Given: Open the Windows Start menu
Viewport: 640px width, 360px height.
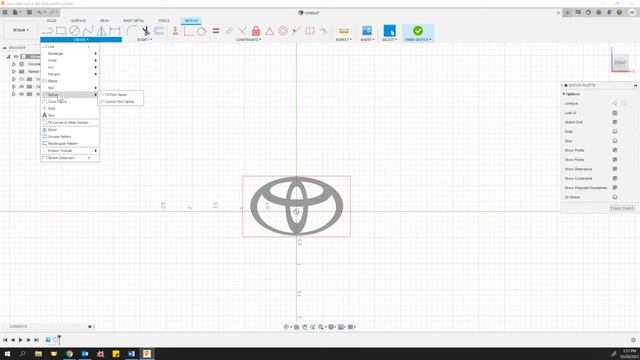Looking at the screenshot, I should point(7,354).
